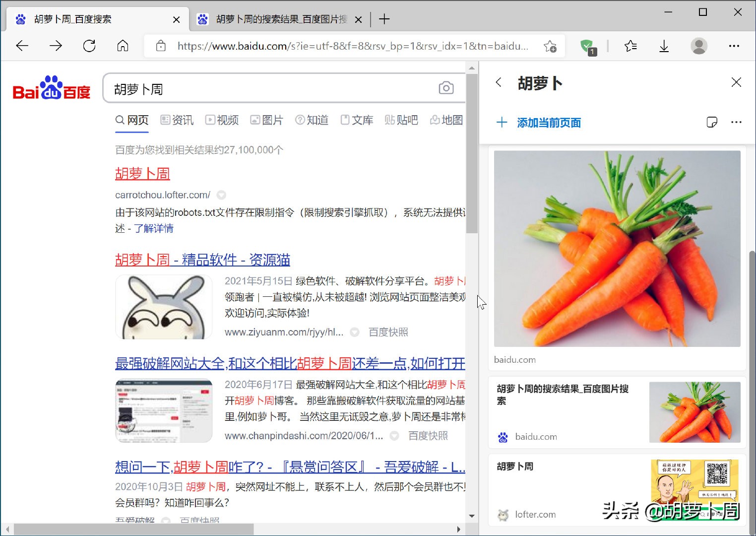
Task: Open the carrots image thumbnail in the panel
Action: click(617, 248)
